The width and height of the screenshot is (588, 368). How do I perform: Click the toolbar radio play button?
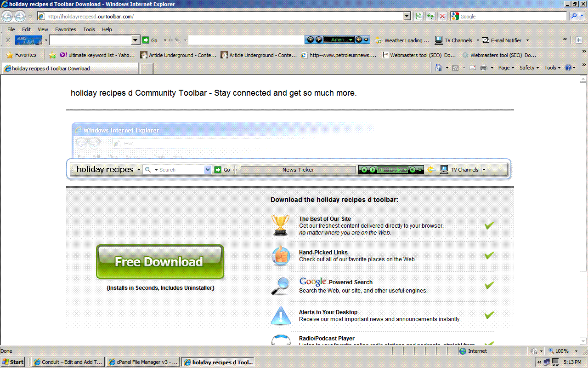point(318,40)
